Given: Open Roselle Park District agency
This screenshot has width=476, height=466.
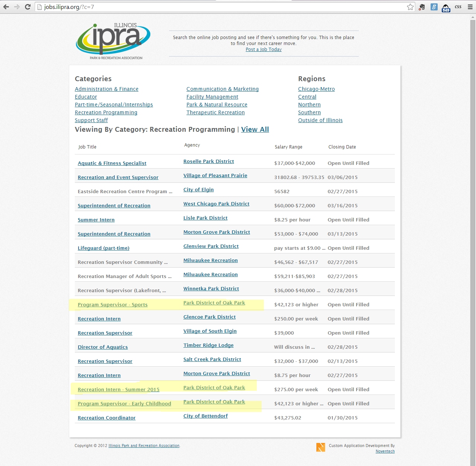Looking at the screenshot, I should pos(208,161).
